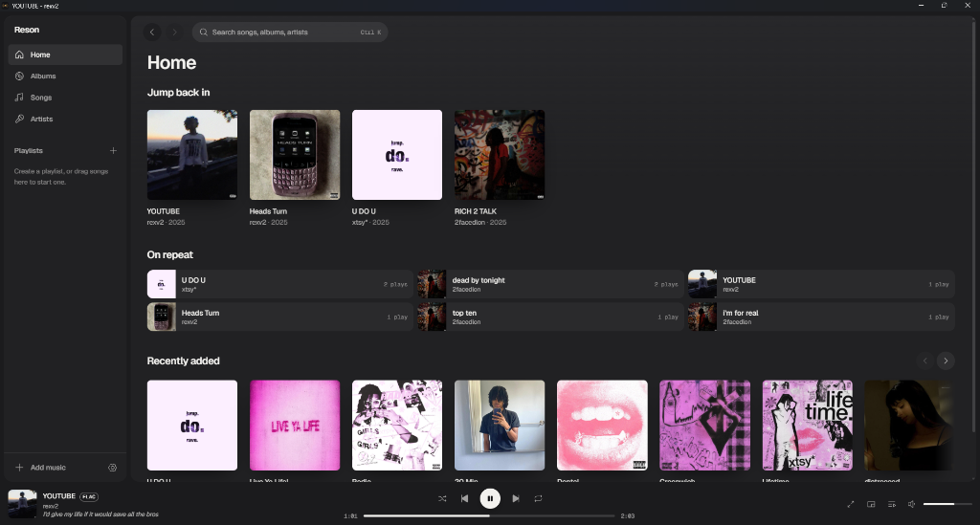980x525 pixels.
Task: Open the pink lips album cover
Action: tap(602, 426)
